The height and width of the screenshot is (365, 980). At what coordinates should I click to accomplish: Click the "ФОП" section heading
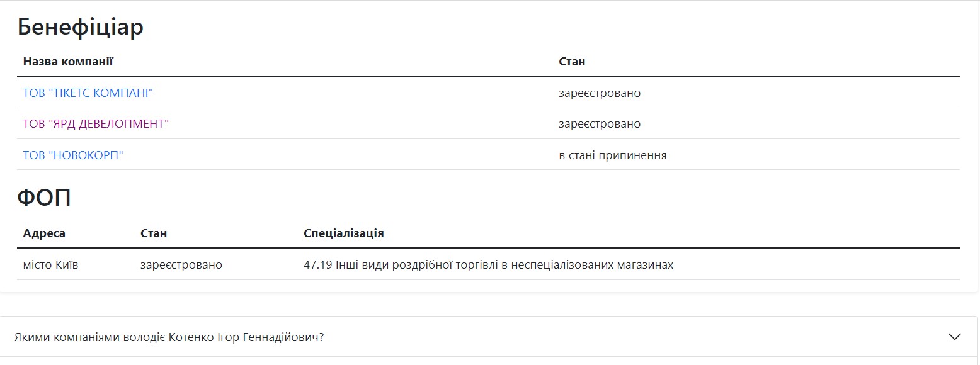(44, 198)
